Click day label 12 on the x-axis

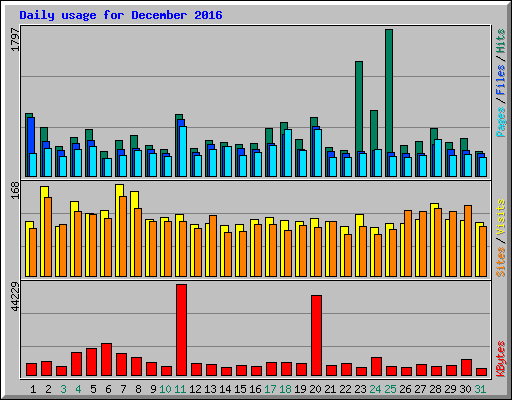(x=195, y=389)
